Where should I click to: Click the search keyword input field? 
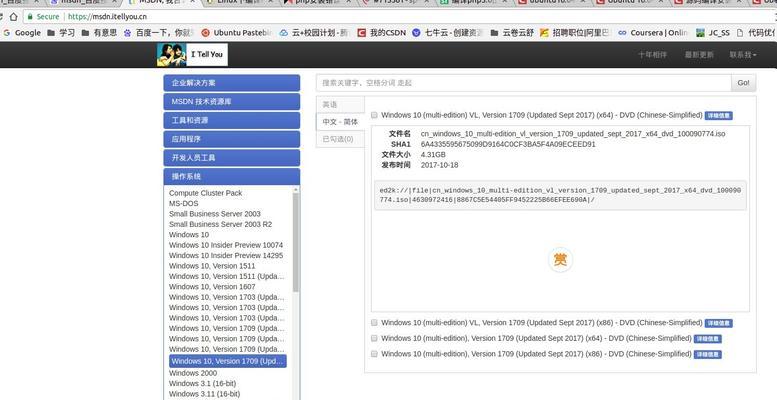coord(523,83)
